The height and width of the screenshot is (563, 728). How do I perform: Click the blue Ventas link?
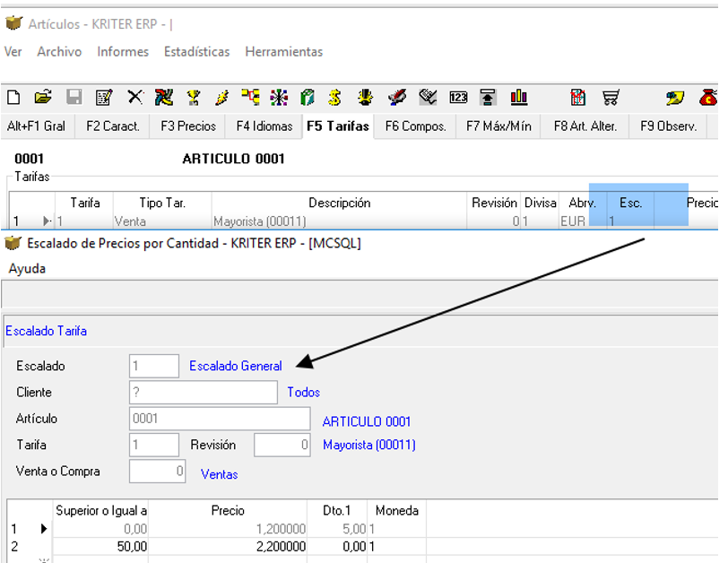219,474
